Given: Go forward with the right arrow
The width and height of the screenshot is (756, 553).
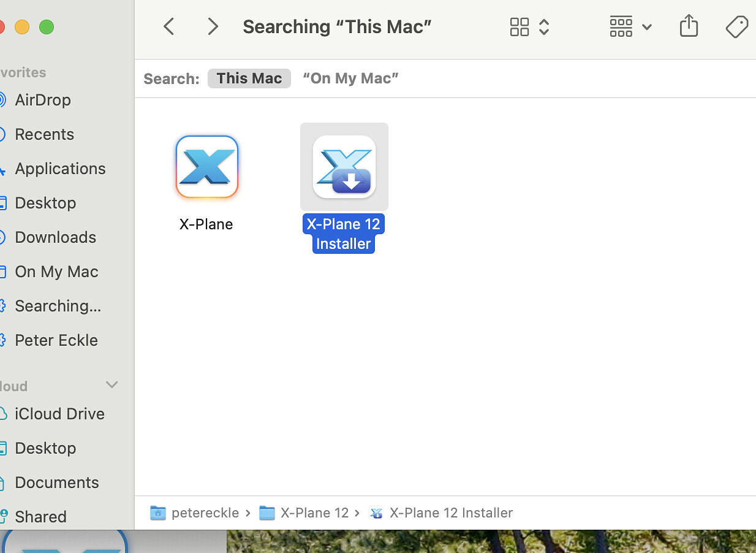Looking at the screenshot, I should point(213,26).
